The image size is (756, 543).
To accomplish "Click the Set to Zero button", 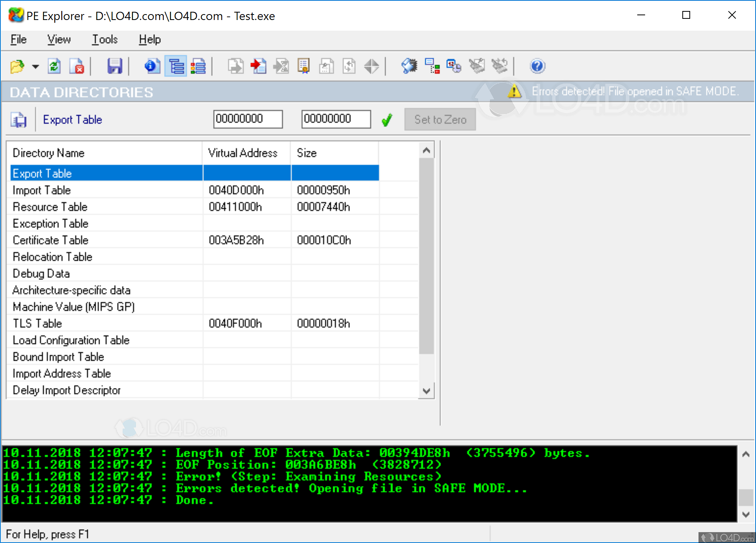I will point(440,120).
